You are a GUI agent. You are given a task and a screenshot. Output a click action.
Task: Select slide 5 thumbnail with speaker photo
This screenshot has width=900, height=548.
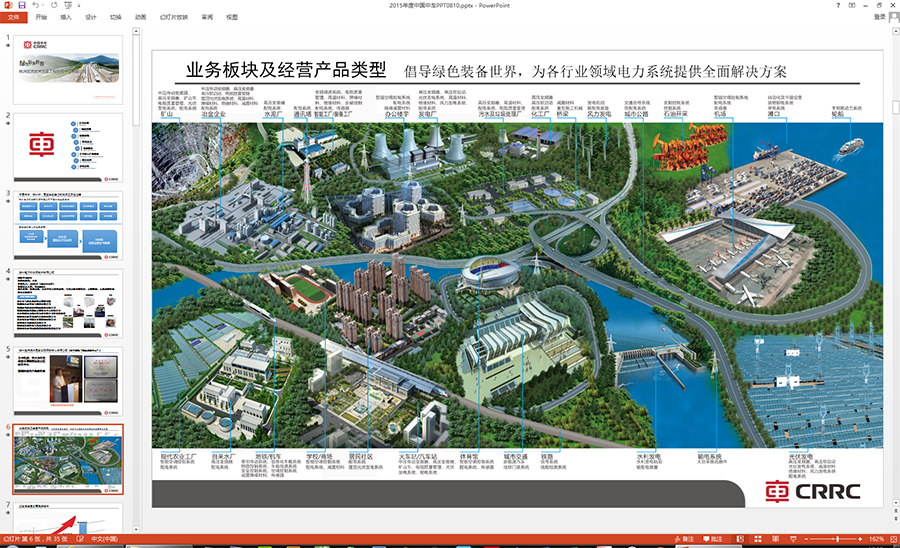click(x=68, y=382)
